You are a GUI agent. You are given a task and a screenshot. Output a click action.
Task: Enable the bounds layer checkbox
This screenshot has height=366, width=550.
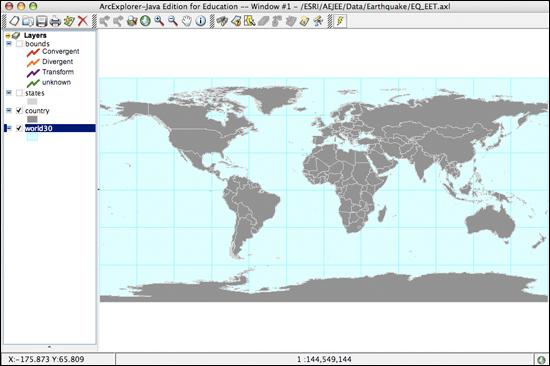tap(19, 44)
